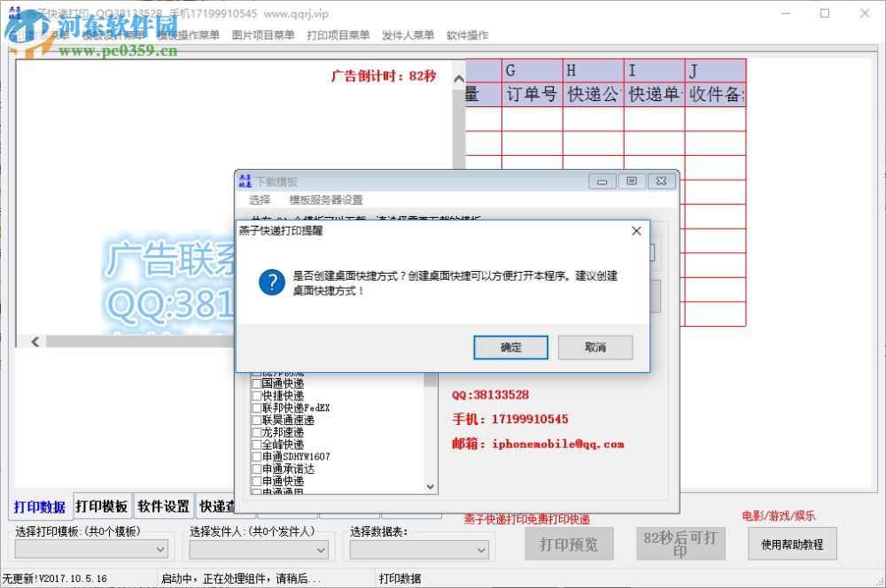Tick the 申通快递 checkbox
Viewport: 886px width, 588px height.
tap(256, 481)
